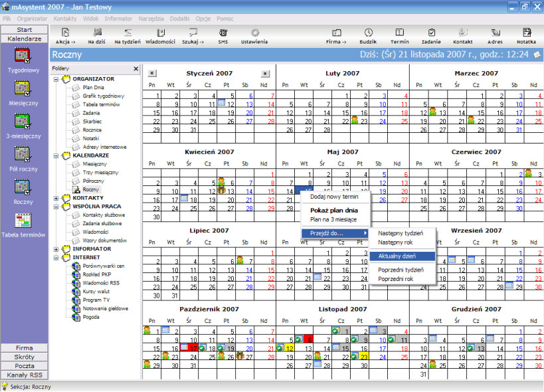Viewport: 544px width, 392px height.
Task: Collapse the ORGANIZATOR folder tree
Action: (56, 79)
